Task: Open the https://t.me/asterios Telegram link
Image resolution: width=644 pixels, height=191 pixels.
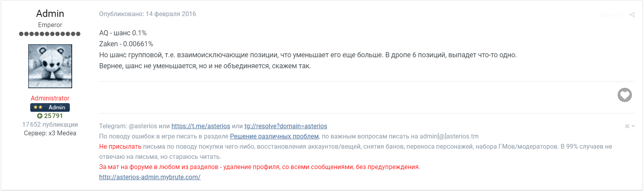Action: [x=201, y=126]
